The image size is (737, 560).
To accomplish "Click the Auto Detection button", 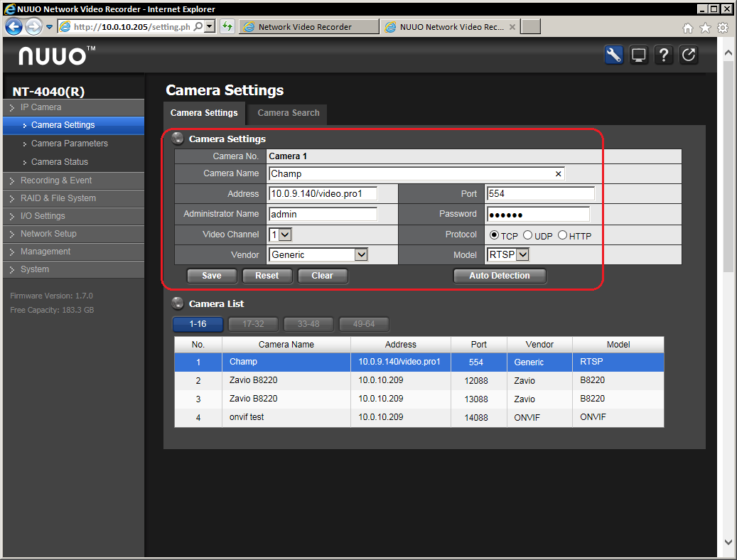I will 500,276.
